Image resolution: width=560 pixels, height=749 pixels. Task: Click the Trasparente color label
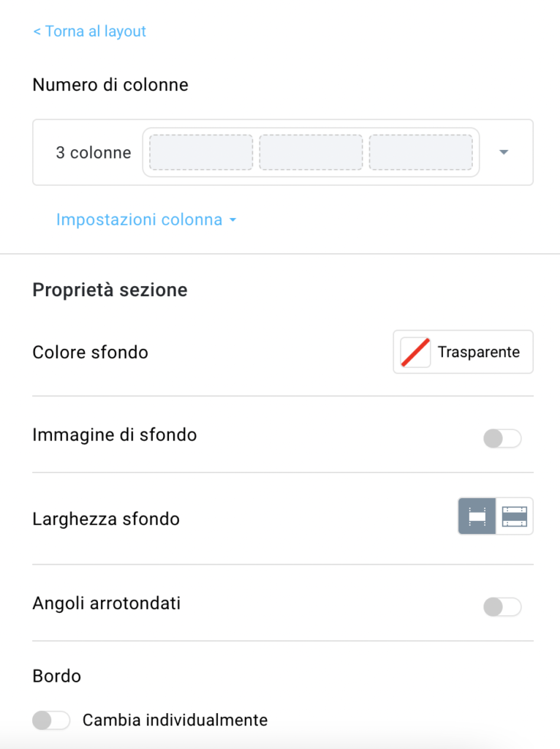(479, 352)
